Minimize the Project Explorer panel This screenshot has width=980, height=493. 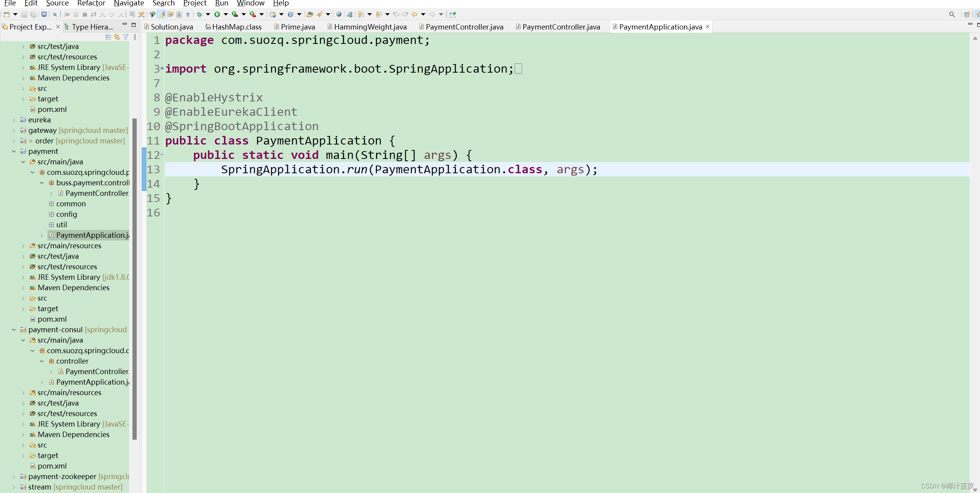click(125, 24)
